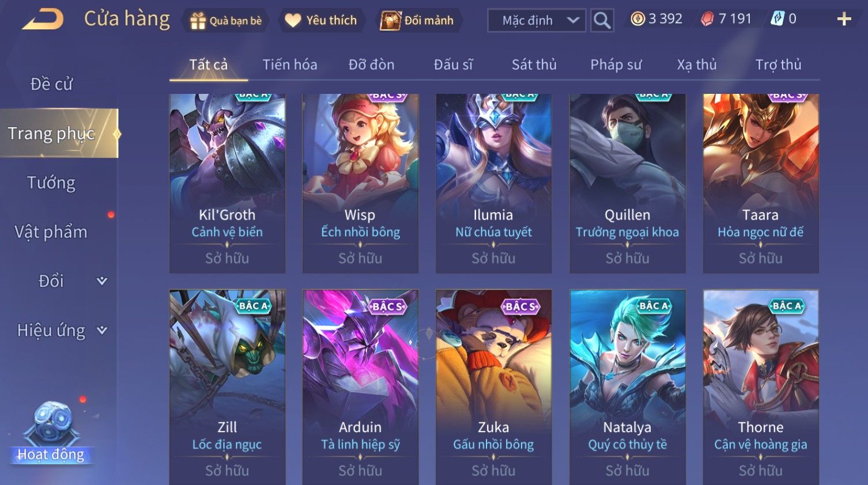Tap the gold coin currency icon
The image size is (868, 485).
pos(637,19)
